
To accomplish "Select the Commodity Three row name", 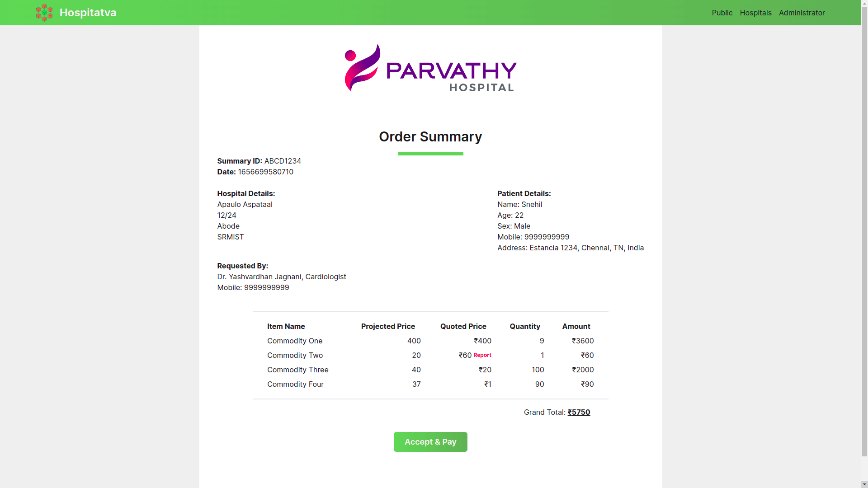I will (x=297, y=370).
